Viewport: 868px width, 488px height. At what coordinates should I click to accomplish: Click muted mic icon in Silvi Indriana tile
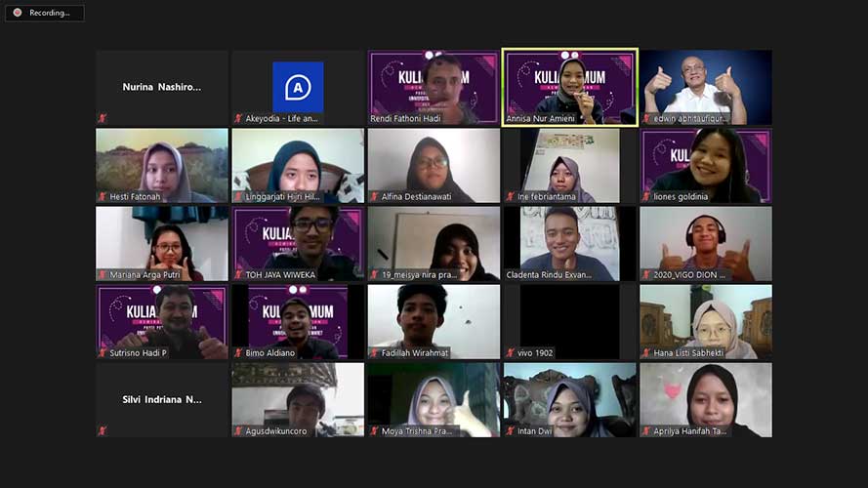click(102, 430)
